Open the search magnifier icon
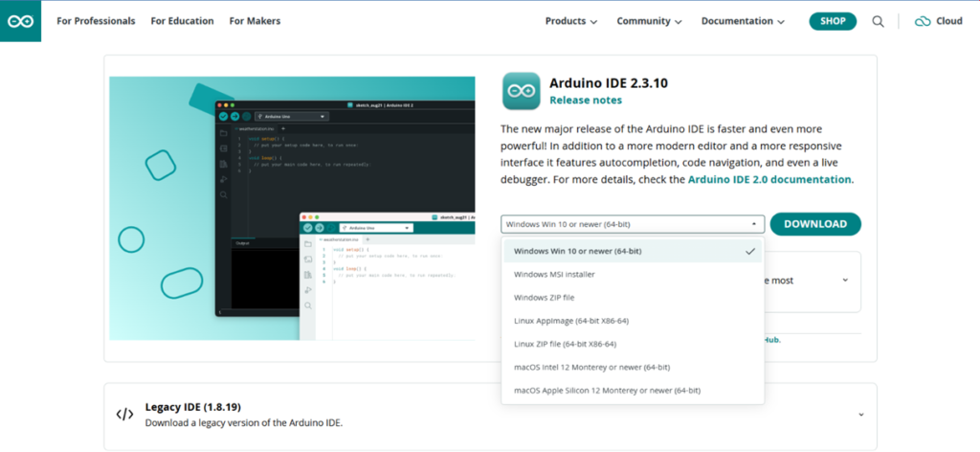The height and width of the screenshot is (452, 980). pos(879,21)
